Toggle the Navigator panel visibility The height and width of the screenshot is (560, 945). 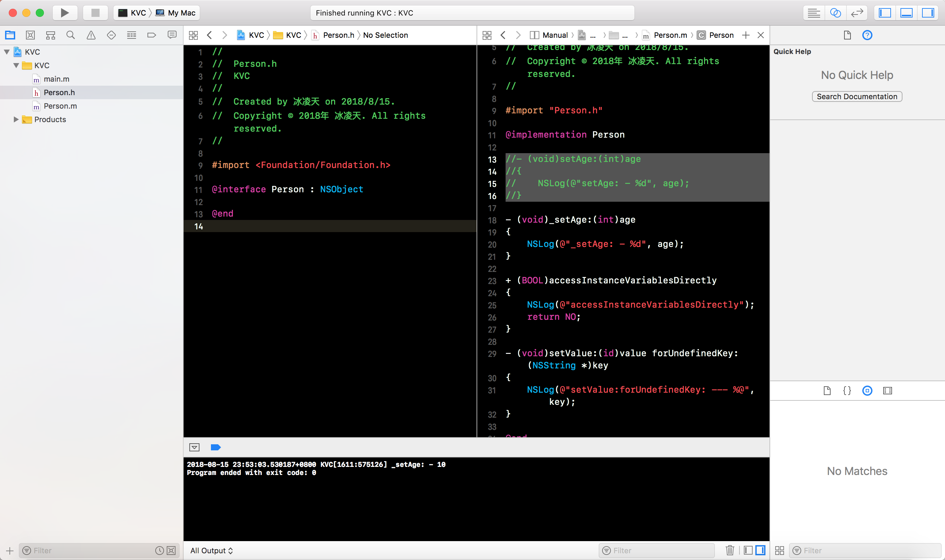(x=885, y=13)
